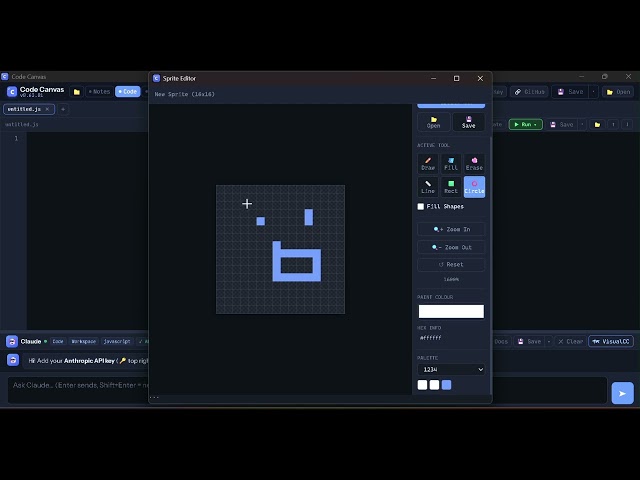Image resolution: width=640 pixels, height=480 pixels.
Task: Click the Workspace tag in the Claude panel
Action: [84, 341]
